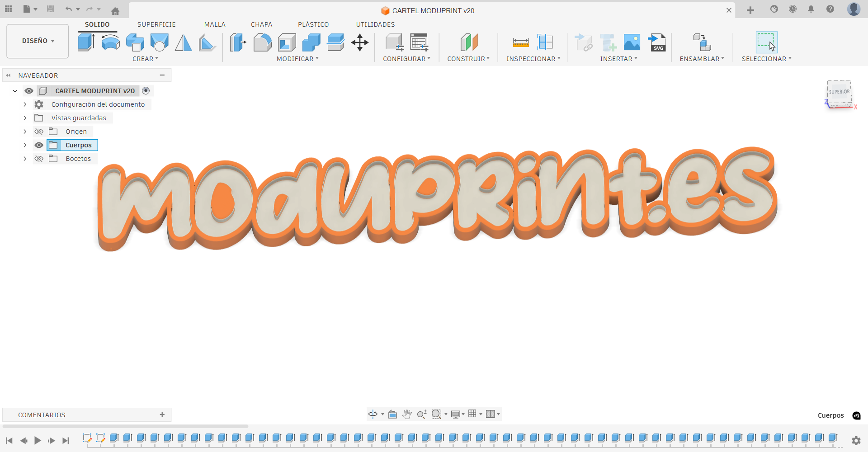Switch to the SUPERFICIE tab
Image resolution: width=868 pixels, height=452 pixels.
156,24
